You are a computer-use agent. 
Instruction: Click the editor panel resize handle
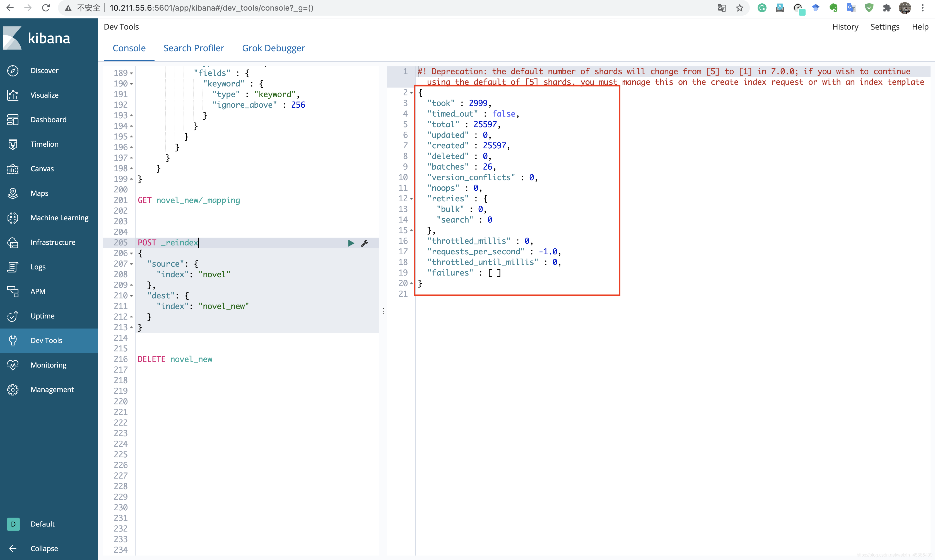383,311
